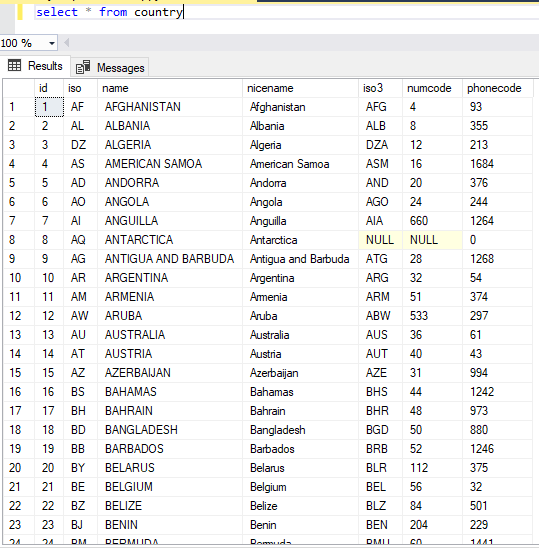This screenshot has height=548, width=539.
Task: Select row header number 8
Action: [19, 240]
